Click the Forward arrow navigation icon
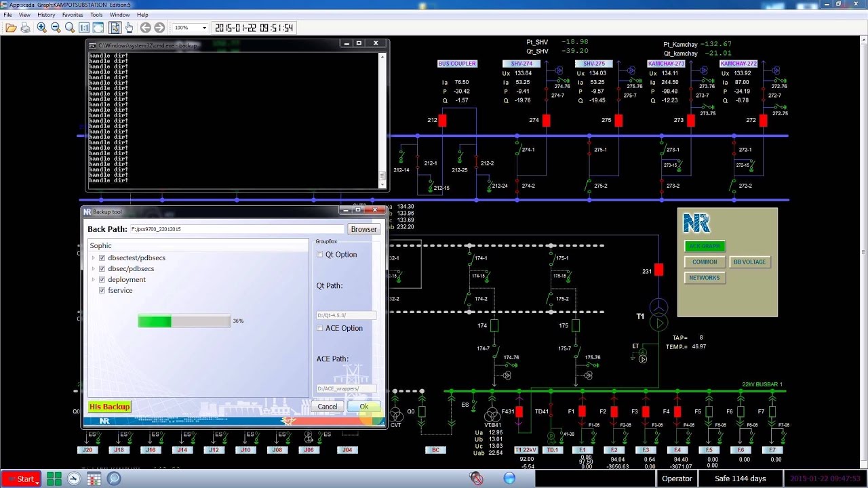 (x=159, y=28)
